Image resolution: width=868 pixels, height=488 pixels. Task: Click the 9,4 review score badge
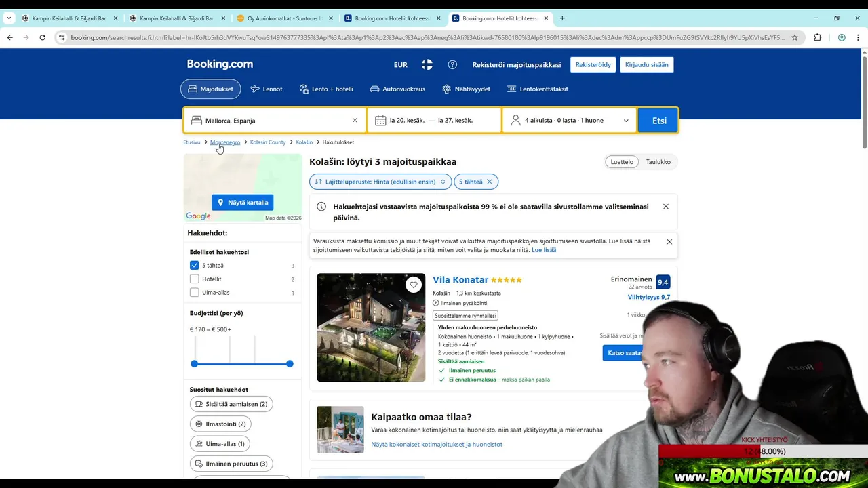pyautogui.click(x=663, y=282)
